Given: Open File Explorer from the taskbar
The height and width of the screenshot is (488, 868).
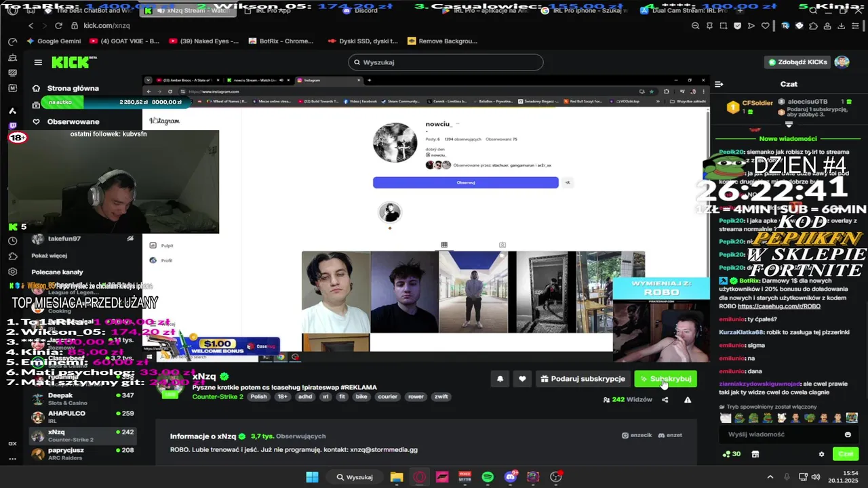Looking at the screenshot, I should click(x=397, y=477).
